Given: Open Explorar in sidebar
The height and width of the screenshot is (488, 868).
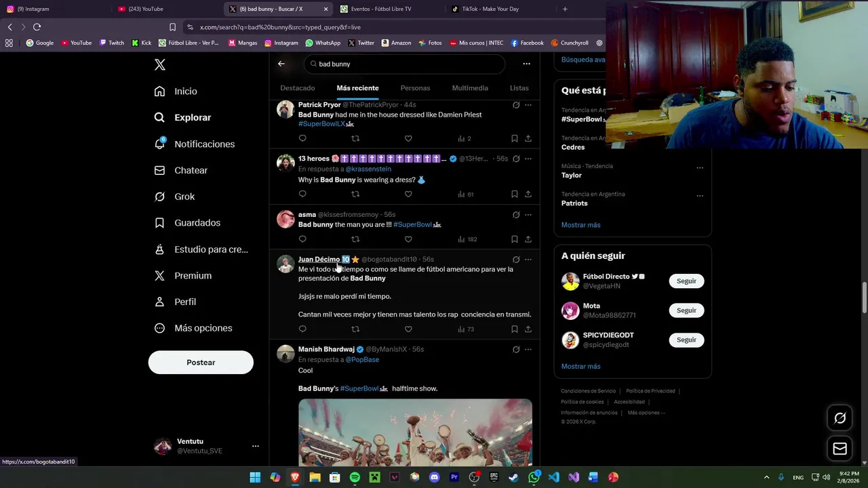Looking at the screenshot, I should coord(182,117).
